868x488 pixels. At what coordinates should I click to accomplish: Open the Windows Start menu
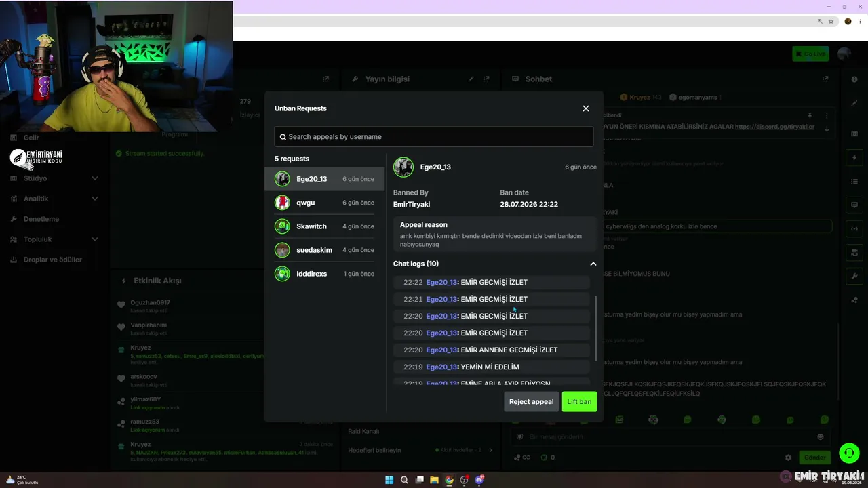click(x=389, y=480)
